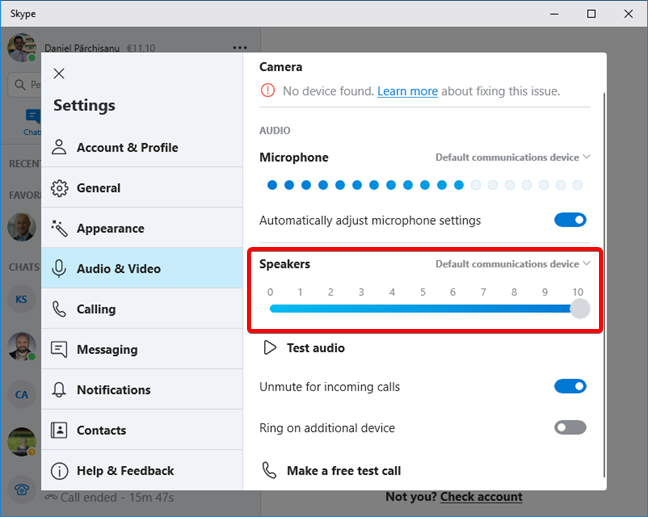The height and width of the screenshot is (517, 648).
Task: Click the microphone icon beside Audio & Video
Action: coord(59,269)
